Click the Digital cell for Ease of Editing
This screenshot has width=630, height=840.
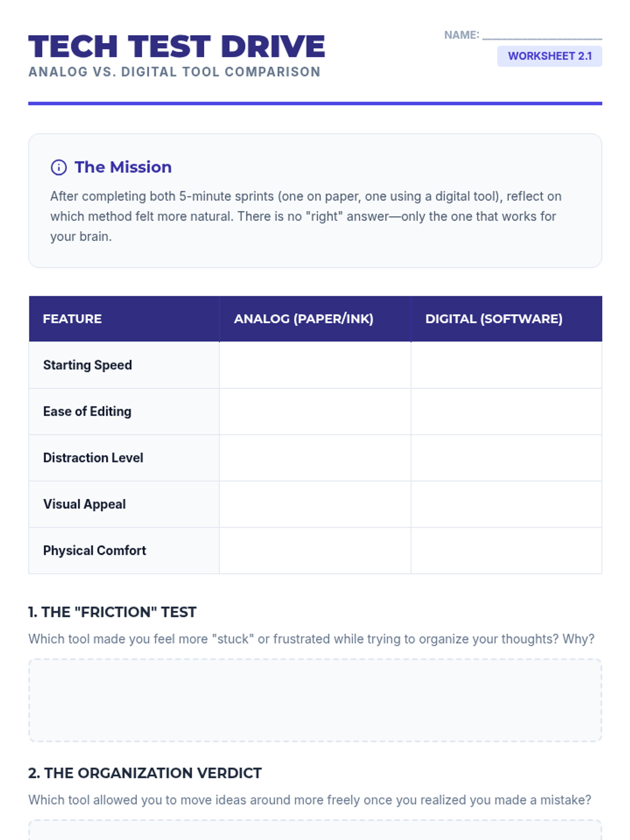tap(506, 412)
